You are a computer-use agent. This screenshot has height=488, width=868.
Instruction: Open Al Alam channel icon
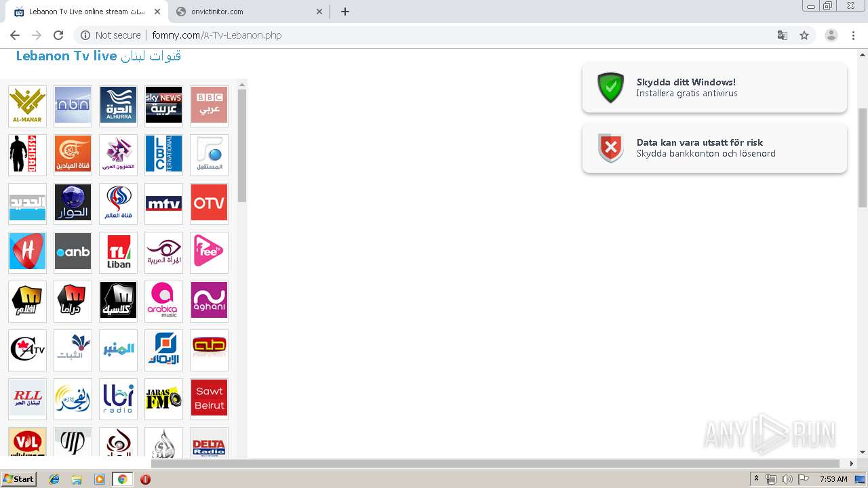[118, 203]
